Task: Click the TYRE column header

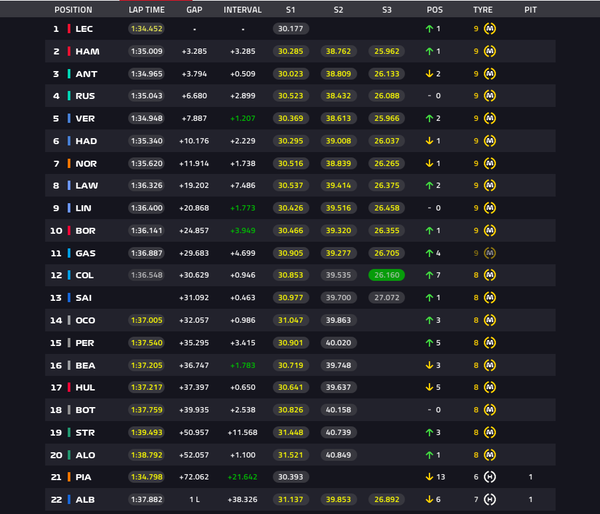Action: pyautogui.click(x=483, y=10)
